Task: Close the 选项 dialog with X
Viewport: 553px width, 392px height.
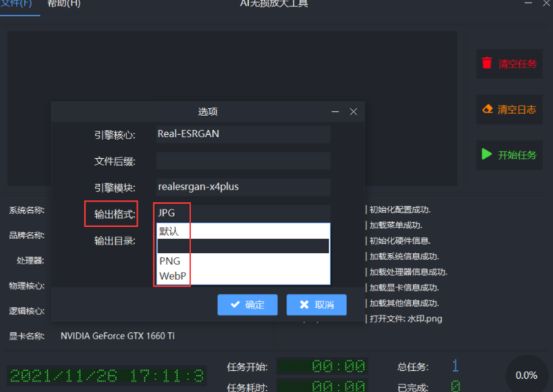Action: pyautogui.click(x=353, y=112)
